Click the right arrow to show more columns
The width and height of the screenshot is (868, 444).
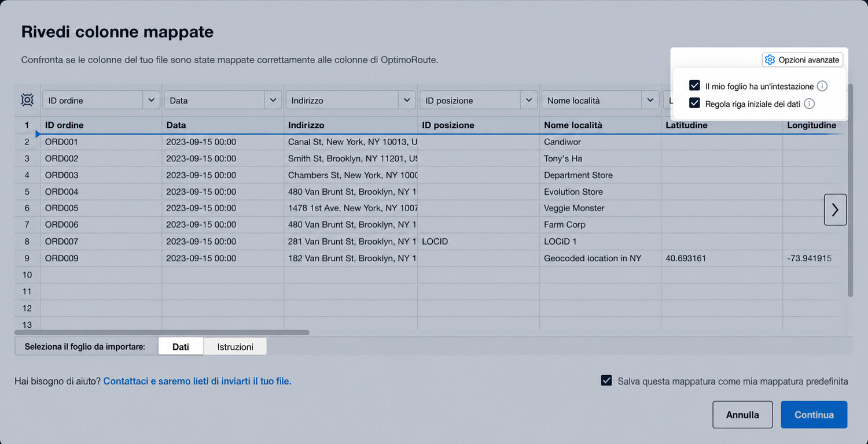[x=835, y=209]
